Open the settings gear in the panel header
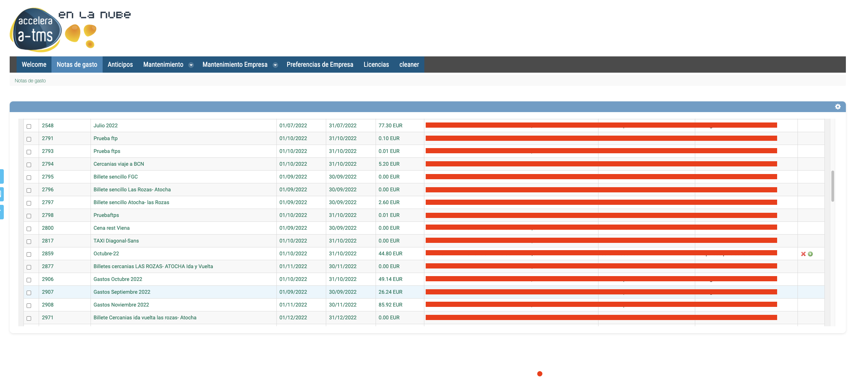 (x=838, y=107)
